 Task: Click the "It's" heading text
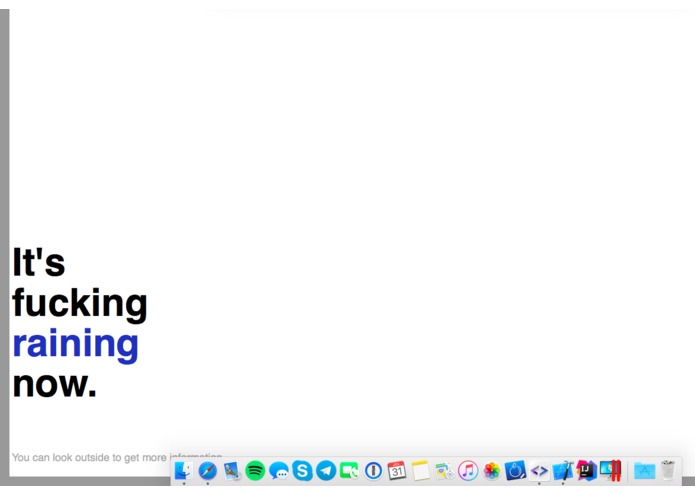click(x=39, y=262)
